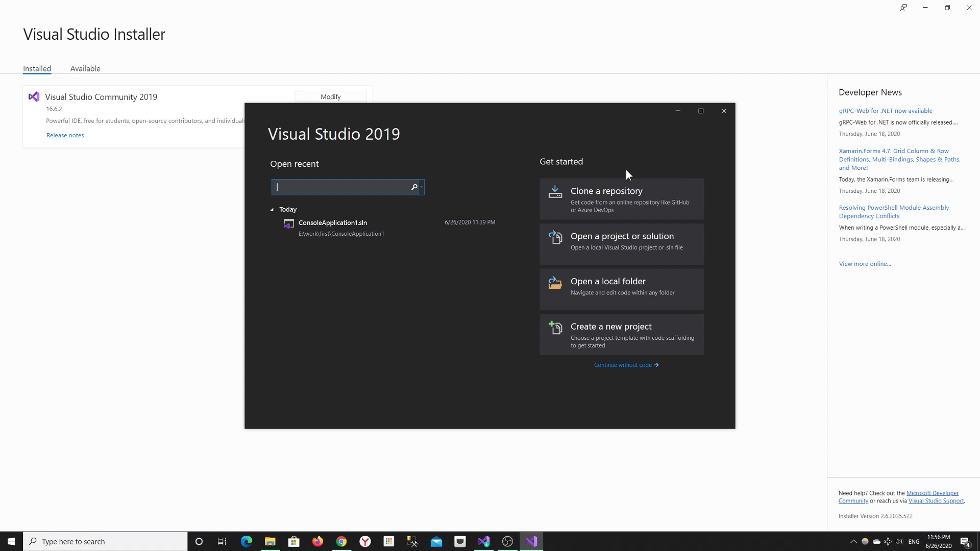Click inside the Open recent search field
This screenshot has width=980, height=551.
pos(342,187)
